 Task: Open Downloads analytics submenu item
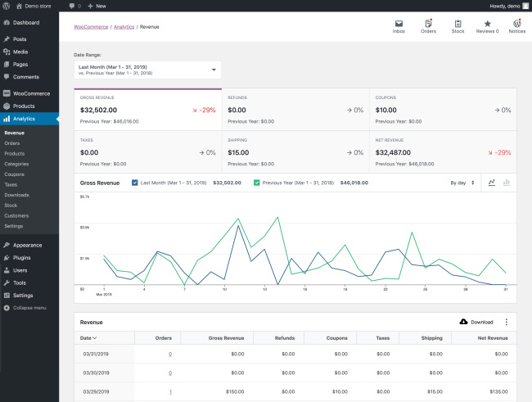click(16, 195)
